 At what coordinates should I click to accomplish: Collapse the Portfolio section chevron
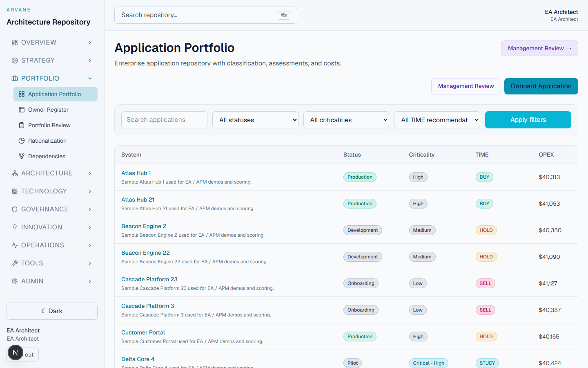point(90,79)
